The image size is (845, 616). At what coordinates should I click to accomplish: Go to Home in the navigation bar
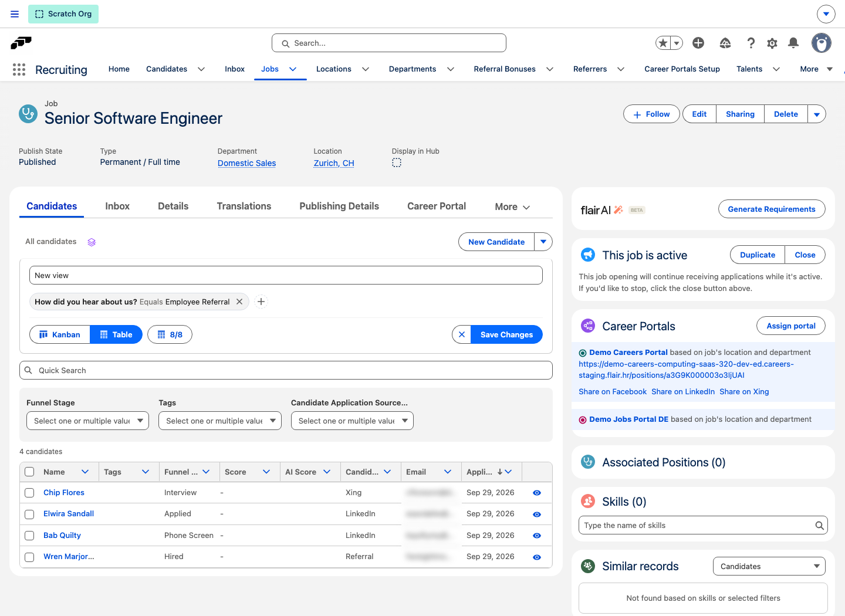(119, 69)
